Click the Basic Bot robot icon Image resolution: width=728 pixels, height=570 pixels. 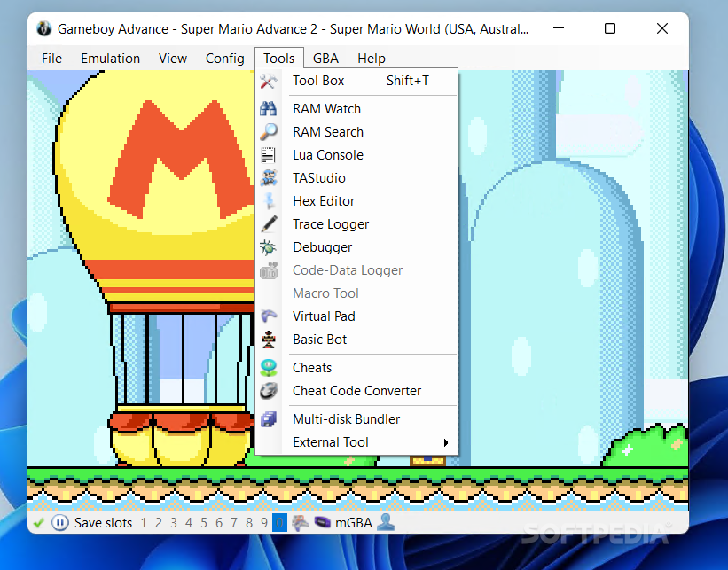pos(269,340)
